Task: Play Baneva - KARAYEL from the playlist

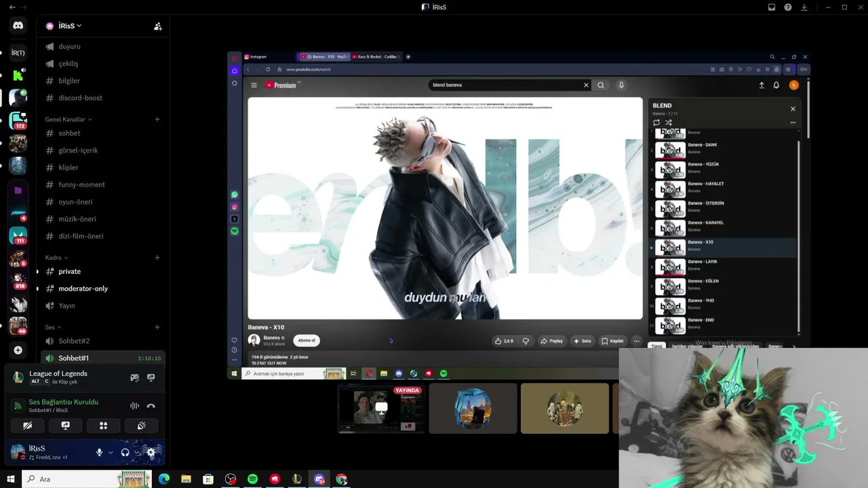Action: [723, 227]
